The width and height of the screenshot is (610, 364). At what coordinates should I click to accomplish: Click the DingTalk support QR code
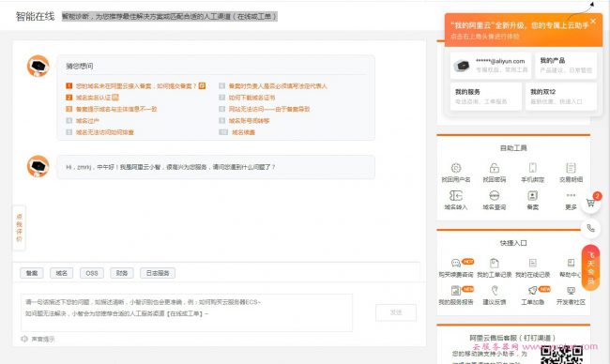(561, 355)
